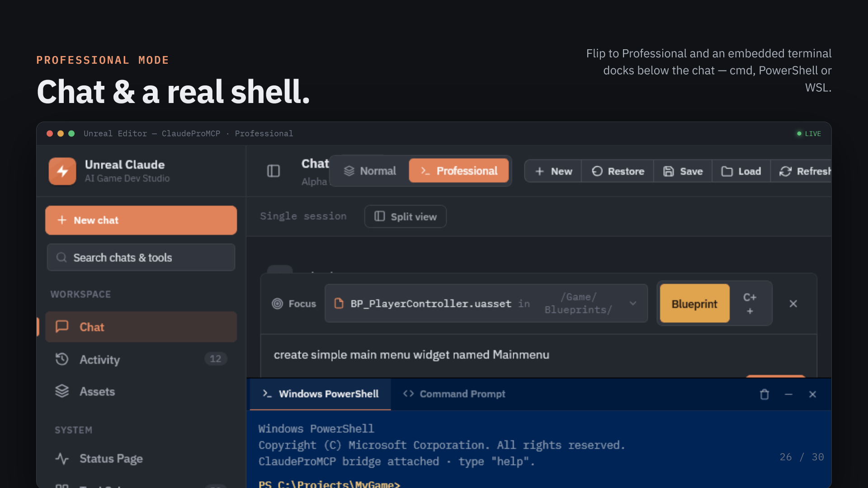The height and width of the screenshot is (488, 868).
Task: Open the Chat workspace item
Action: [141, 327]
